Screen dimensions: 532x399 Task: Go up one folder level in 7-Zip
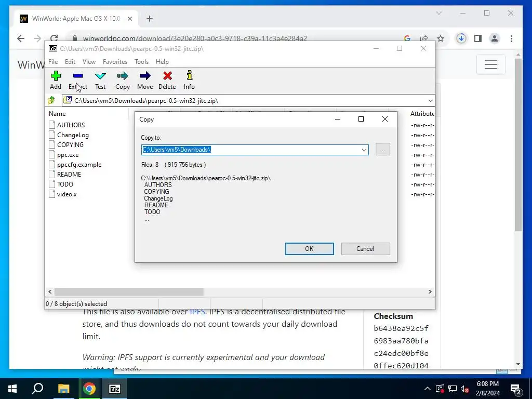pos(51,100)
